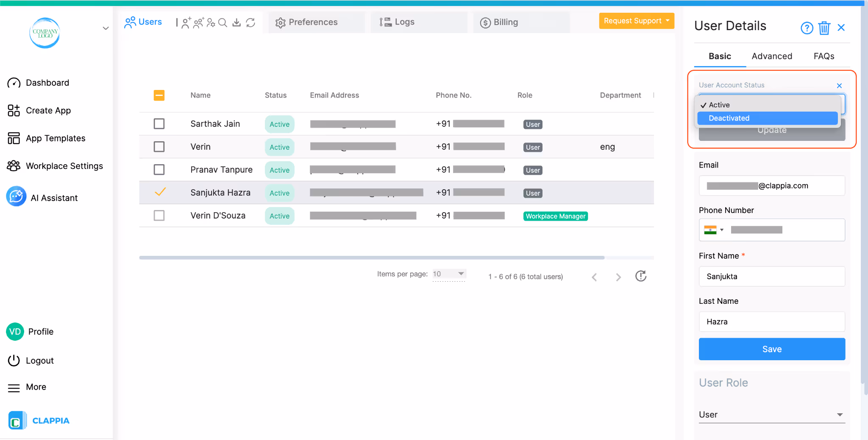Viewport: 868px width, 440px height.
Task: Switch to the Users tab
Action: (x=143, y=22)
